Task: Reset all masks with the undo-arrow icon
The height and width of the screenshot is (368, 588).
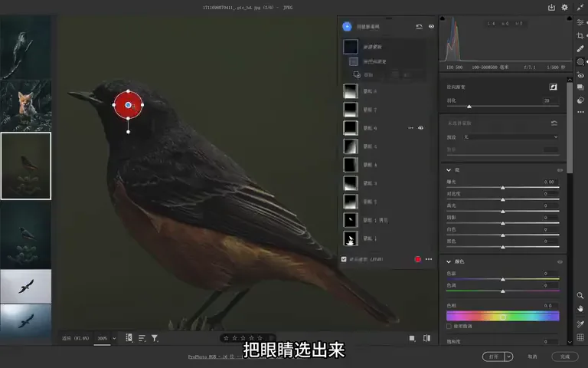Action: (420, 26)
